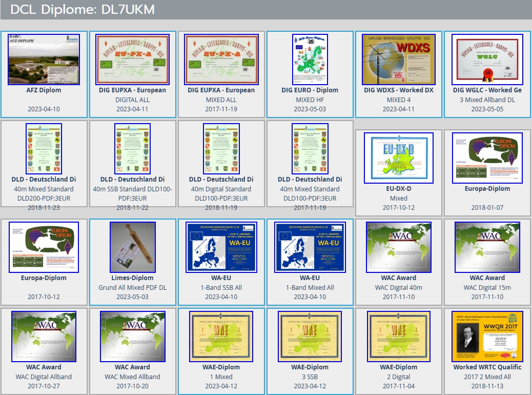Open the WWQR 2017 Worked WRTC thumbnail
This screenshot has height=395, width=532.
coord(487,337)
